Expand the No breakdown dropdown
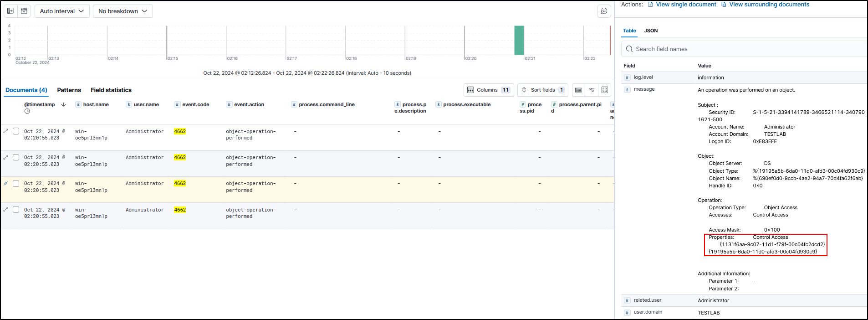 (123, 11)
